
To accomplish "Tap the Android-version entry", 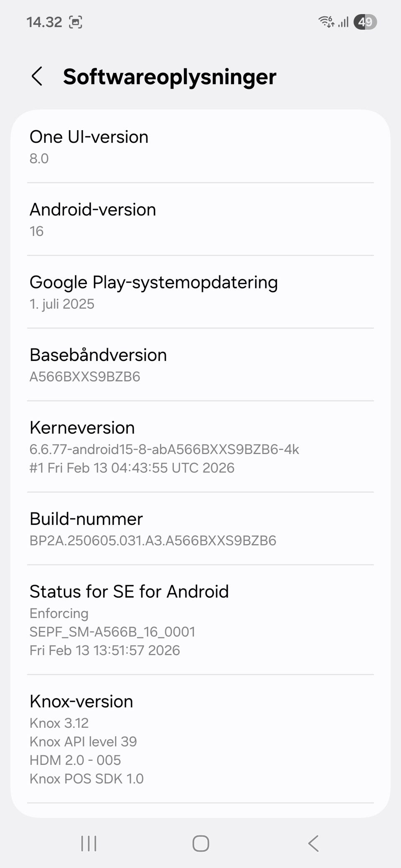I will tap(200, 219).
